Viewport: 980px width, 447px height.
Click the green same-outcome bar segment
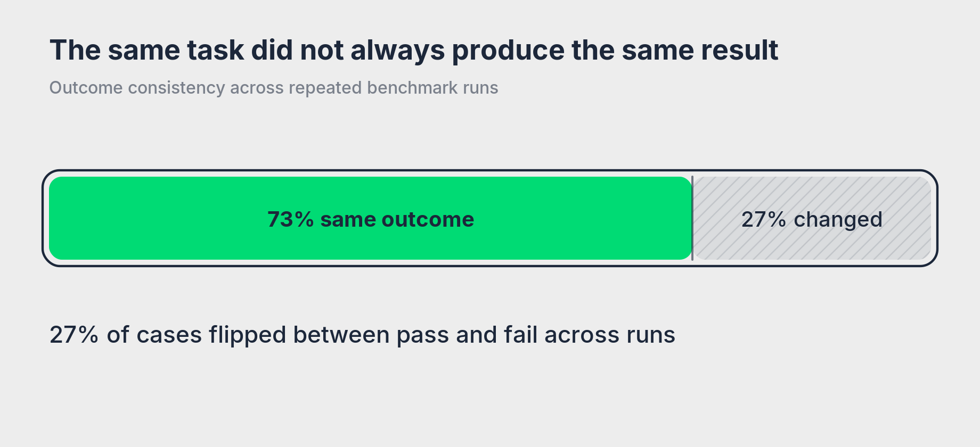(x=371, y=218)
